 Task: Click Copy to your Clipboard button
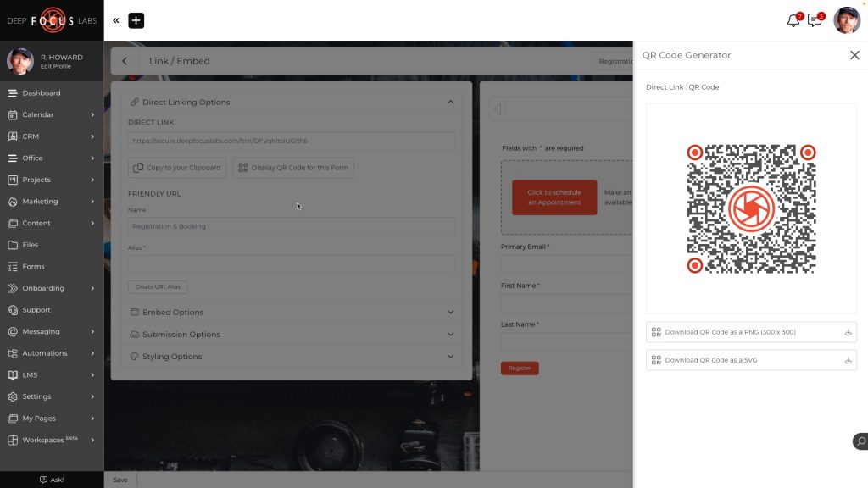(178, 168)
